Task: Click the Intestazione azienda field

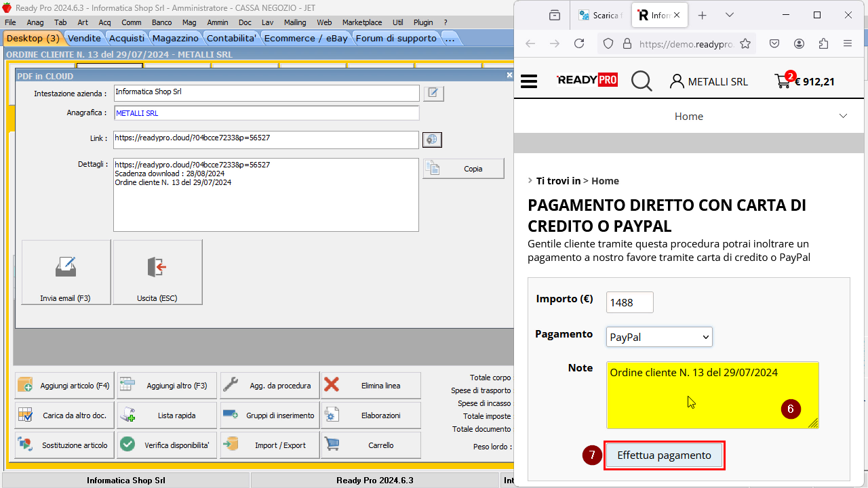Action: 267,93
